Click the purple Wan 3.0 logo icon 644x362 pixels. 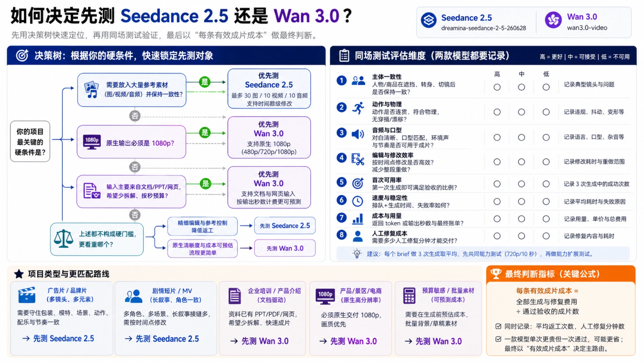coord(553,20)
